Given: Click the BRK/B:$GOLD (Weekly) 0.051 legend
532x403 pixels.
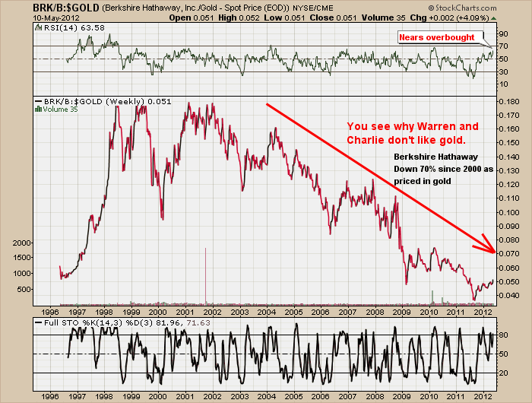Looking at the screenshot, I should (108, 102).
